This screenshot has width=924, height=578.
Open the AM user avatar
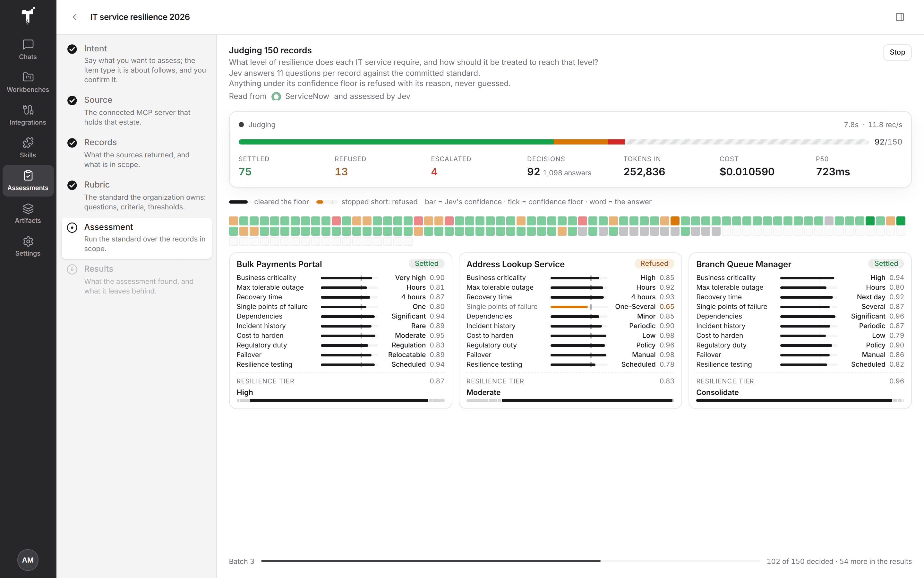[28, 560]
